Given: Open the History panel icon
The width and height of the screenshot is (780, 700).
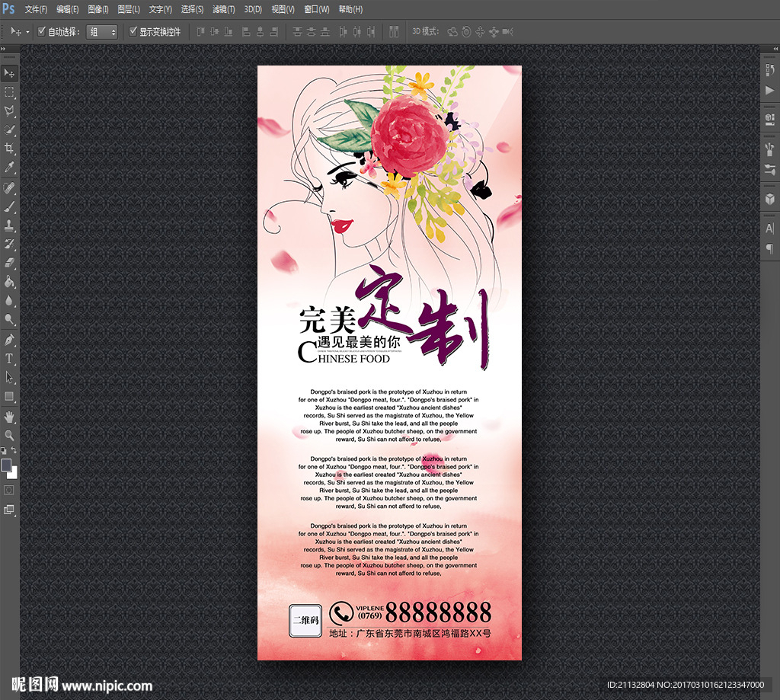Looking at the screenshot, I should tap(770, 69).
